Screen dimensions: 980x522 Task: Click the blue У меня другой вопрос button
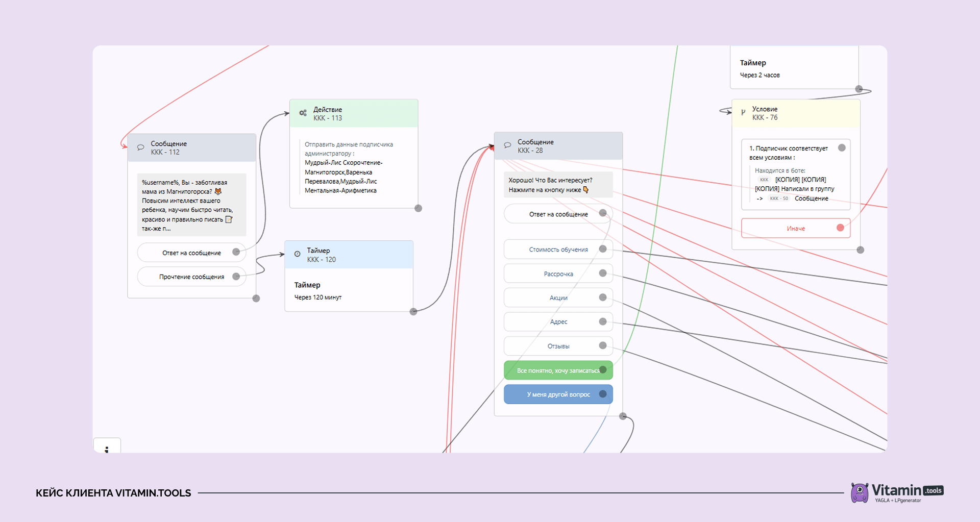pos(558,394)
